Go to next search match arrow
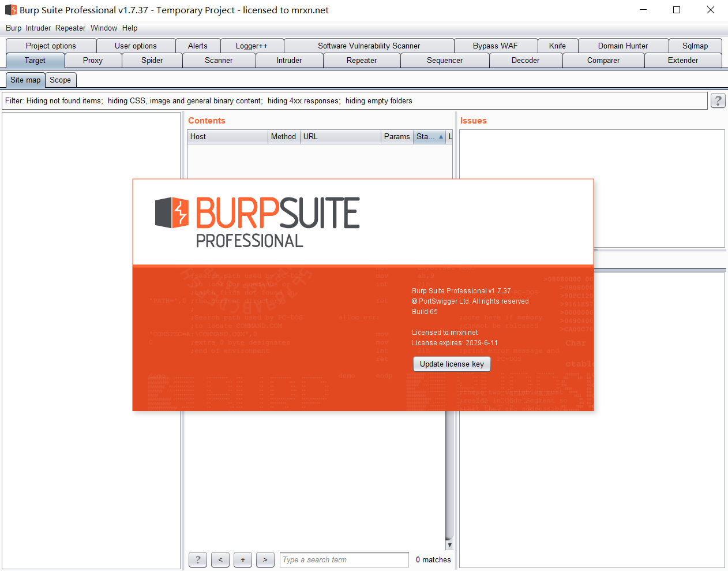728x571 pixels. 265,559
